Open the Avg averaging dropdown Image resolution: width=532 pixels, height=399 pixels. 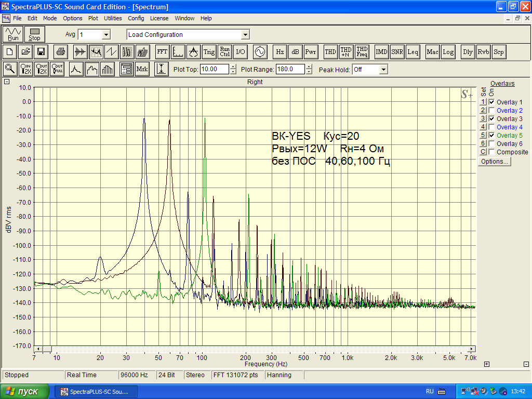tap(106, 35)
